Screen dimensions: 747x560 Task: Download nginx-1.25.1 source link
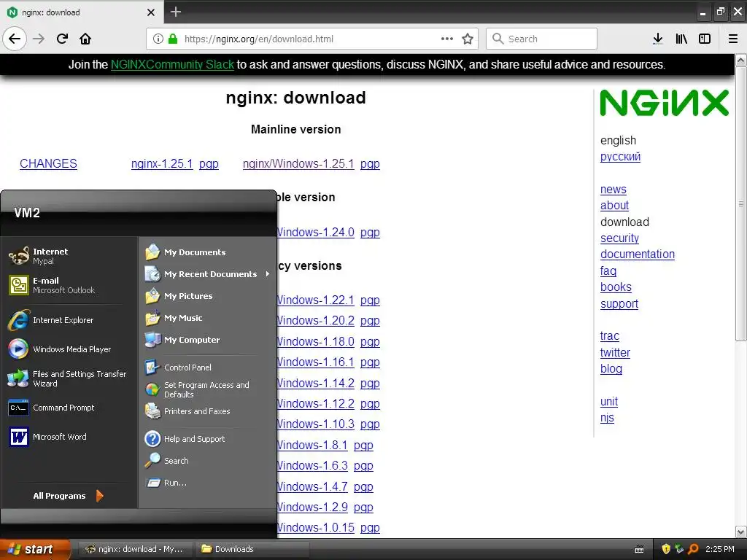coord(162,163)
